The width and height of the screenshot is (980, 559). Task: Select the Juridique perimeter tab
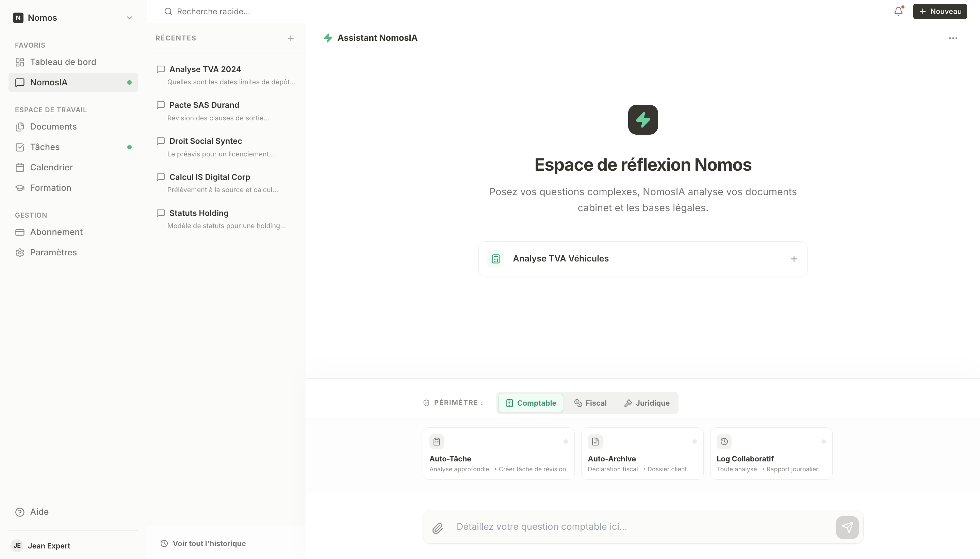[647, 403]
